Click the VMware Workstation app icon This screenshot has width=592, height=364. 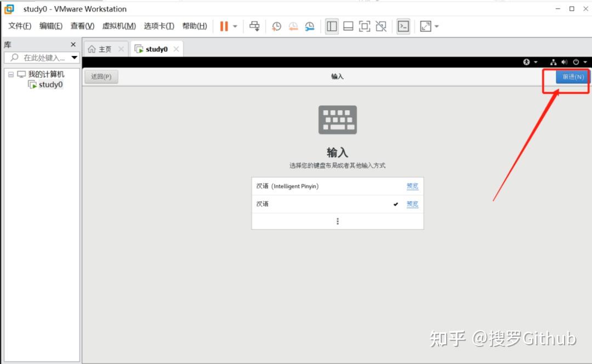coord(9,9)
